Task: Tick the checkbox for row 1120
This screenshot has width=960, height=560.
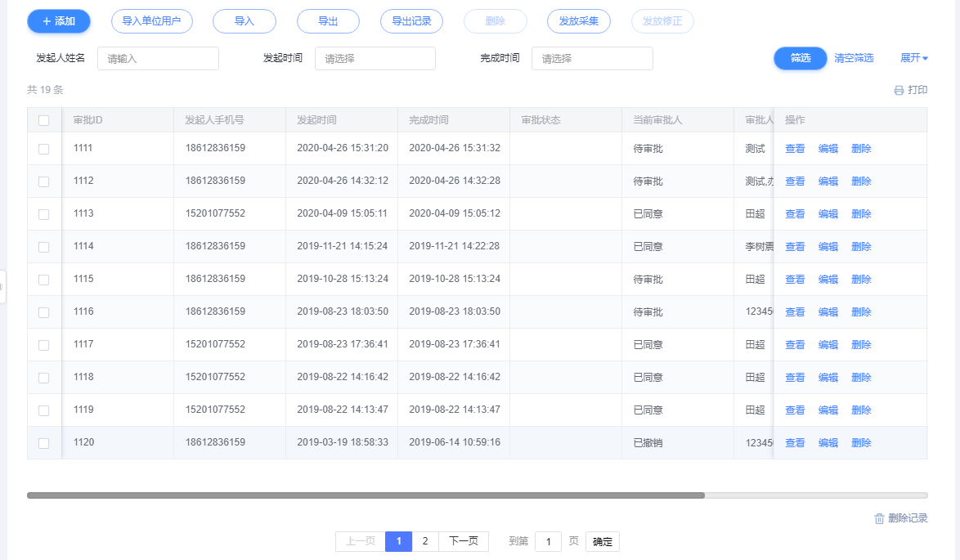Action: 44,443
